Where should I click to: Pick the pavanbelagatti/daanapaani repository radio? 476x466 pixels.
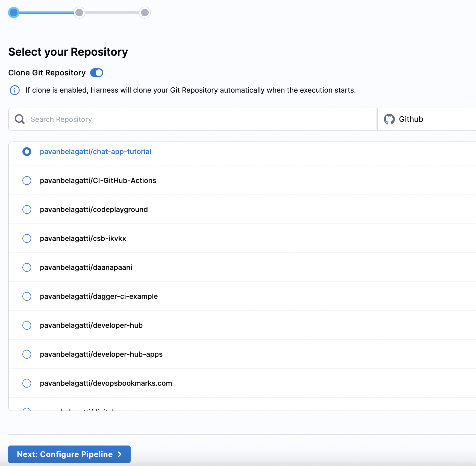(x=27, y=267)
